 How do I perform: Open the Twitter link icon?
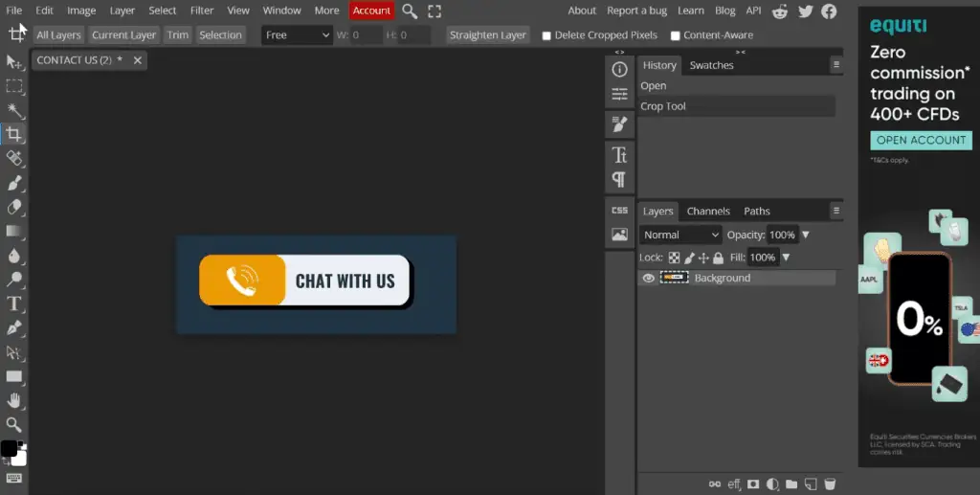(806, 11)
